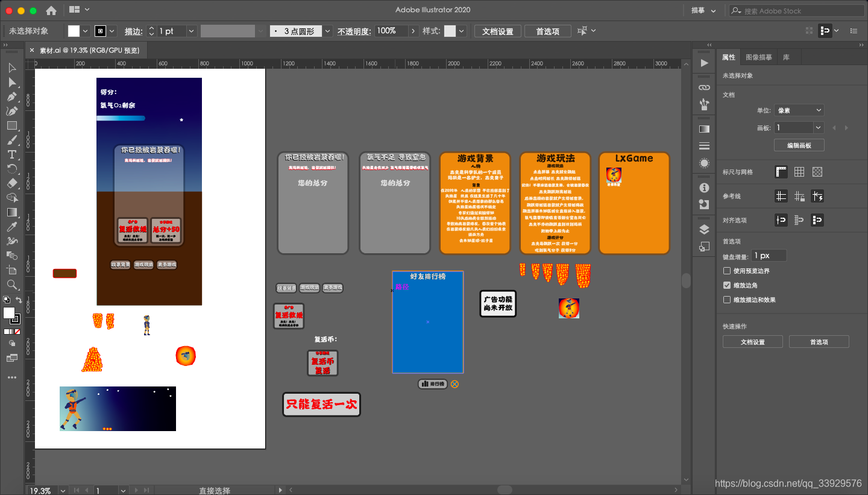The height and width of the screenshot is (495, 868).
Task: Expand the 不透明度 opacity arrow
Action: 414,31
